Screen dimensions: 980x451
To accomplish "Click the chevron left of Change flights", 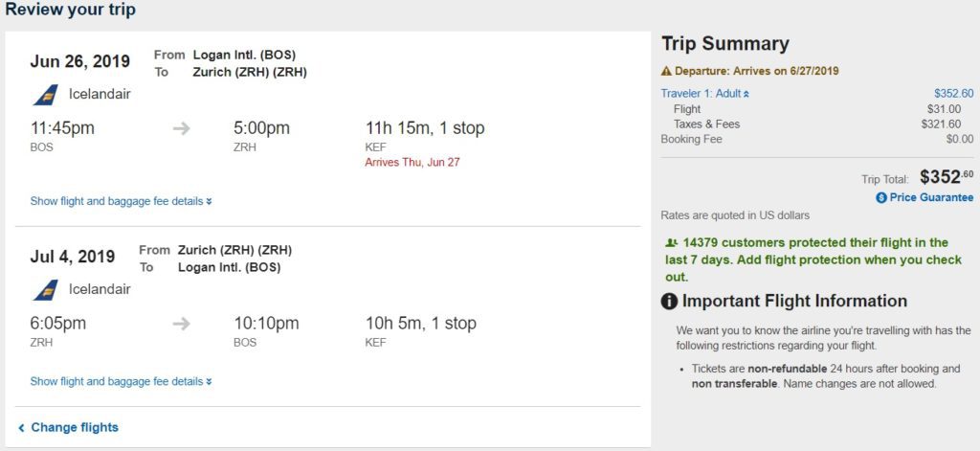I will (21, 427).
